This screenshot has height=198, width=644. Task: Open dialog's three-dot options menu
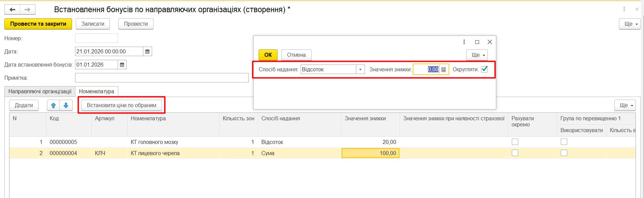pos(464,42)
